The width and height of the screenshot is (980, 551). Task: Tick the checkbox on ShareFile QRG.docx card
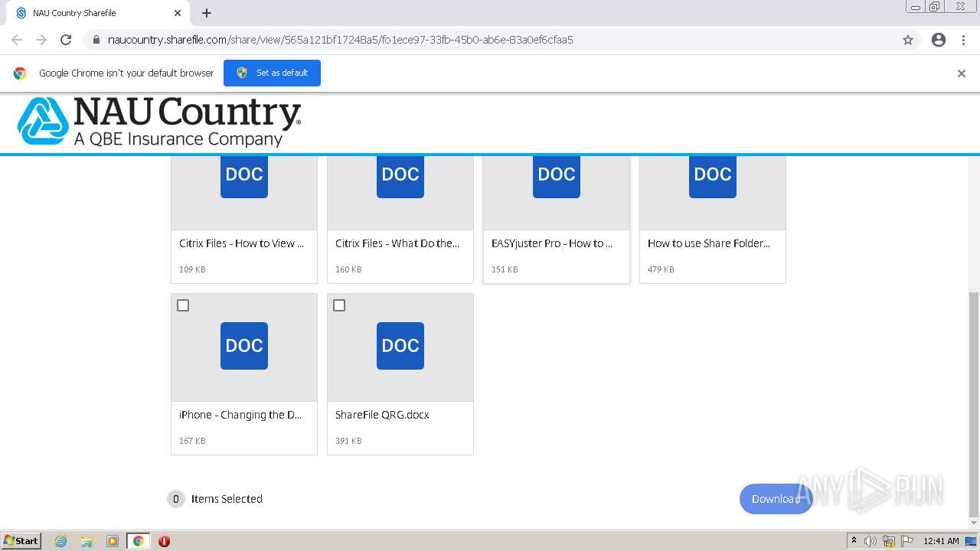(339, 305)
